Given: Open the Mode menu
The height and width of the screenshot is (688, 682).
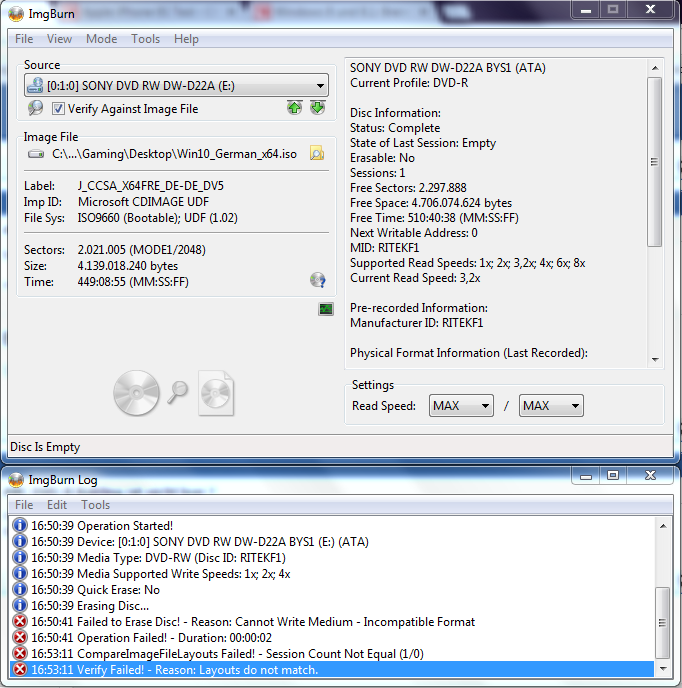Looking at the screenshot, I should click(x=101, y=39).
